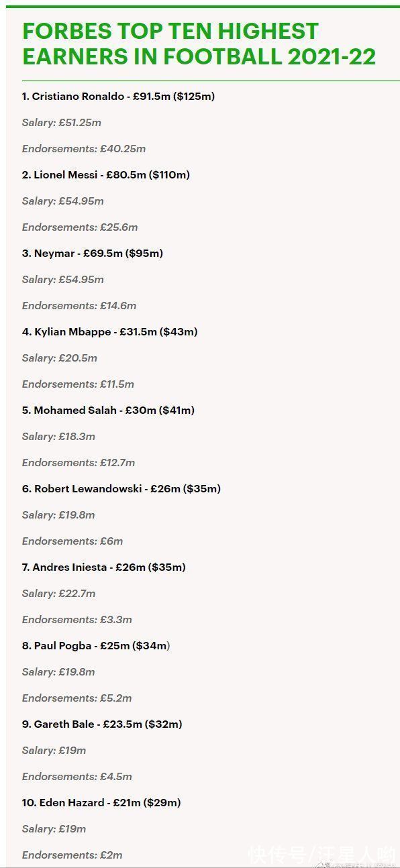400x868 pixels.
Task: Select the Mohamed Salah £30m entry
Action: point(108,411)
